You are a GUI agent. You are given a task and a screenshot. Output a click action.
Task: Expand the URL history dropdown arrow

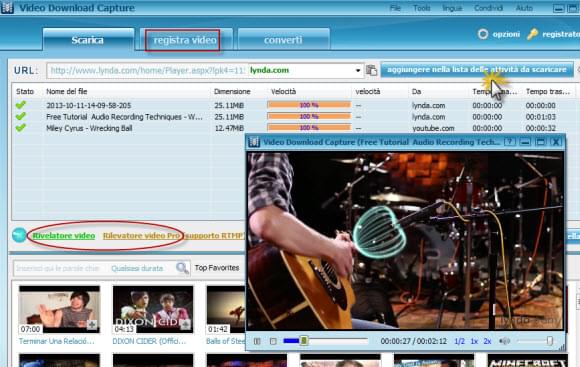(358, 70)
